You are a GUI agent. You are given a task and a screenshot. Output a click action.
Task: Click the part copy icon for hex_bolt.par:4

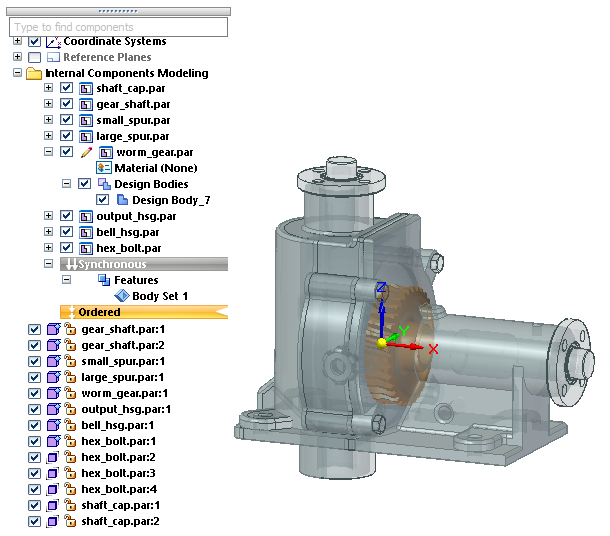point(52,489)
